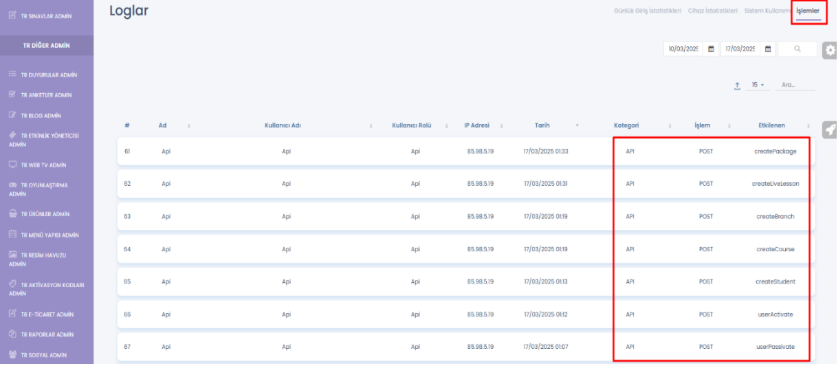This screenshot has height=365, width=839.
Task: Switch to Sistem Kullanımı tab
Action: [767, 11]
